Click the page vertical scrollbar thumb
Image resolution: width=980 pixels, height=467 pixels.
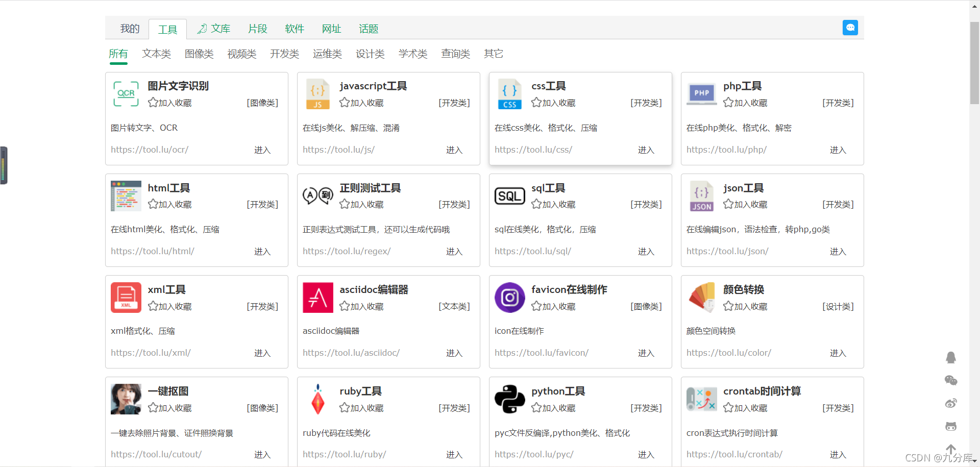pos(974,63)
